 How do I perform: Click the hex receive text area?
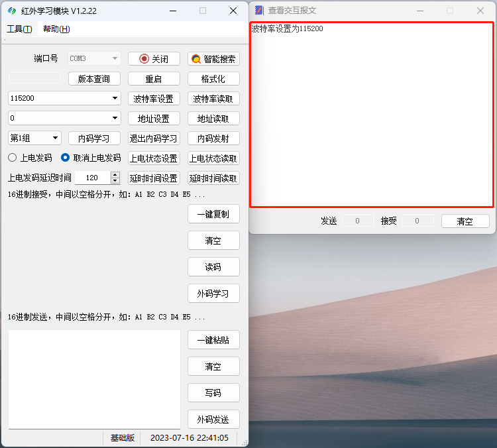95,253
